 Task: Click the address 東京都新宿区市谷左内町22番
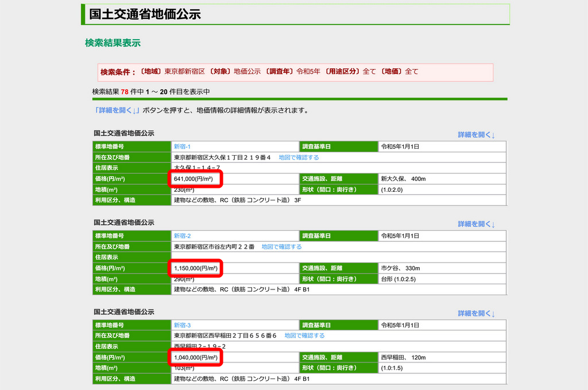pos(214,247)
